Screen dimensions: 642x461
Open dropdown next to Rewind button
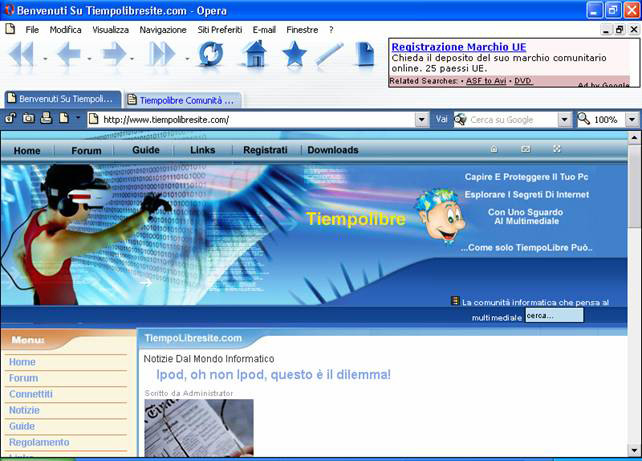tap(45, 59)
